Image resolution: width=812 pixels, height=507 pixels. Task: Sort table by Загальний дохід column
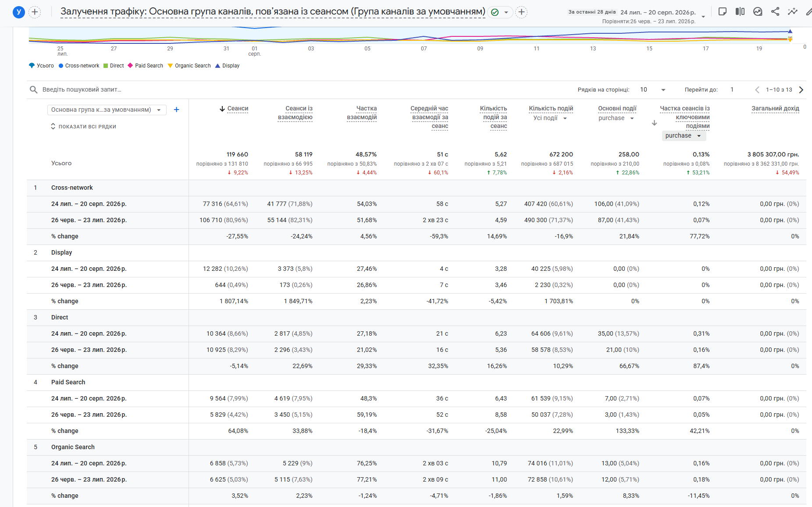tap(775, 109)
